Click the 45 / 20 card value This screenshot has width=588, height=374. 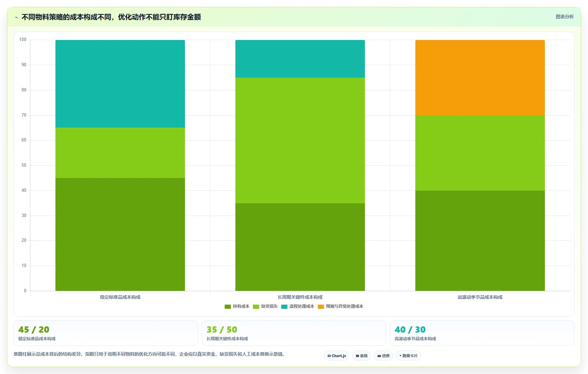[x=34, y=329]
